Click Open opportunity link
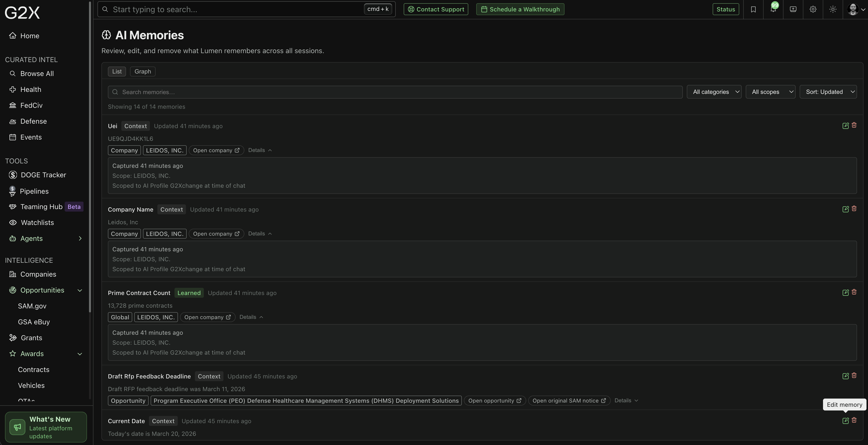This screenshot has width=868, height=445. click(495, 401)
